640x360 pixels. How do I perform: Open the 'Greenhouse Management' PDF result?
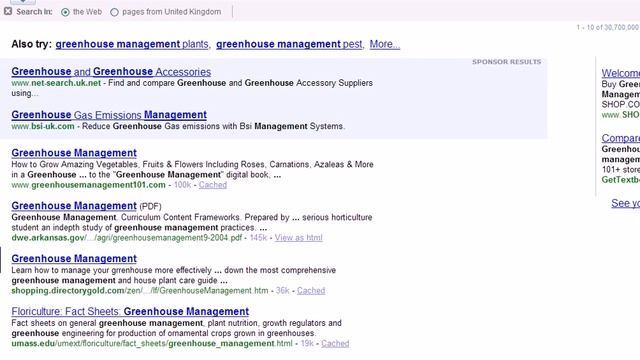pyautogui.click(x=74, y=206)
